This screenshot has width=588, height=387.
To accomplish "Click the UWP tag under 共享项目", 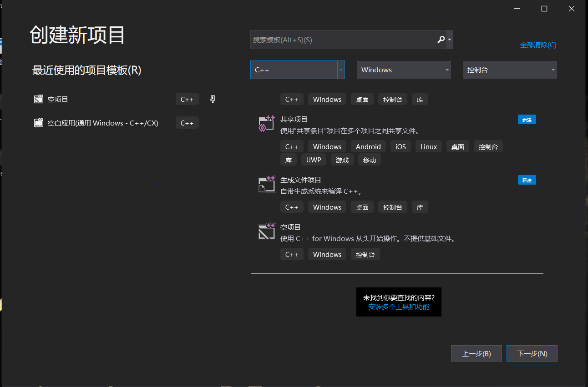I will pyautogui.click(x=314, y=160).
